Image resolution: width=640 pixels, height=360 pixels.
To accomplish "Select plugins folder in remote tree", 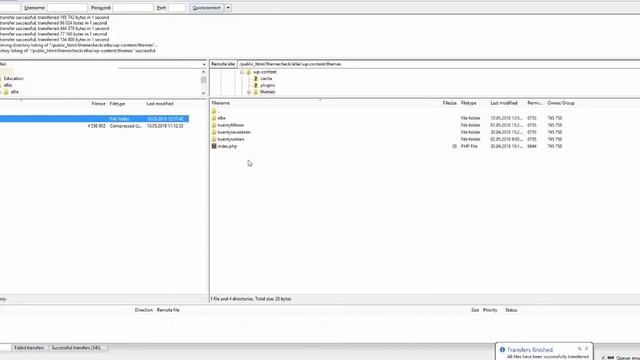I will pyautogui.click(x=267, y=85).
